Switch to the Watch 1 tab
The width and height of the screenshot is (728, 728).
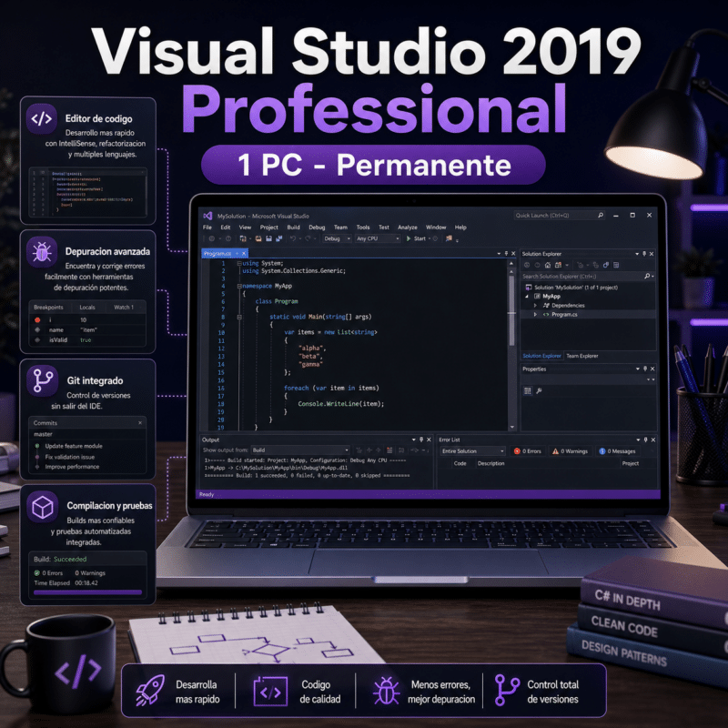pos(124,308)
